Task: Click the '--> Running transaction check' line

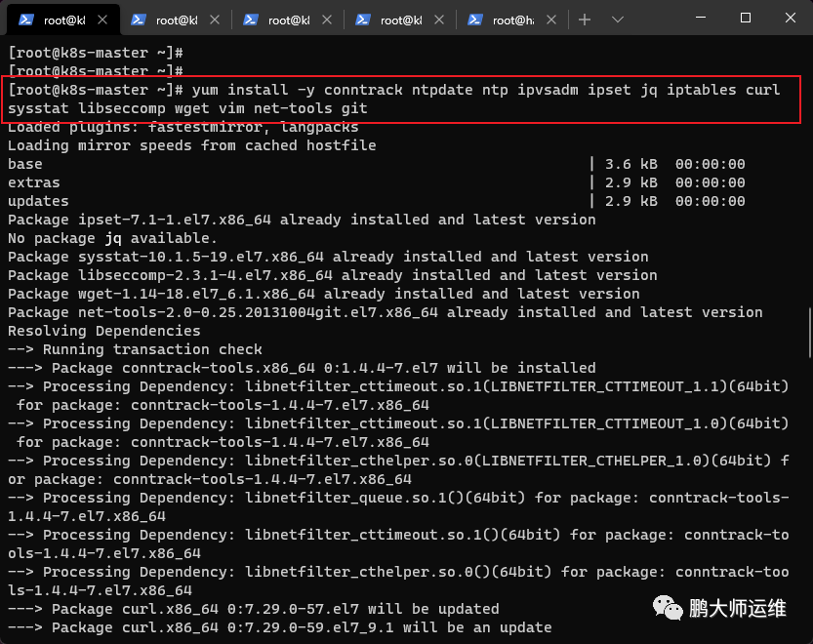Action: (x=135, y=349)
